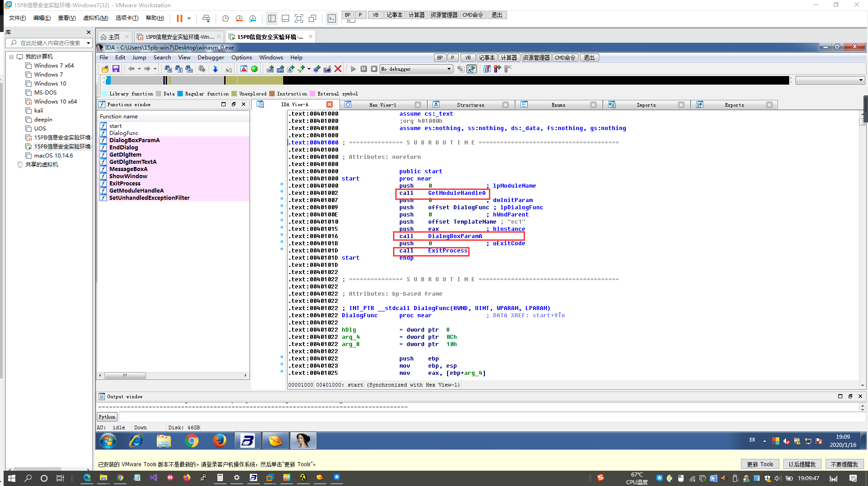Enter VMware full screen mode icon
The image size is (868, 486).
(299, 18)
